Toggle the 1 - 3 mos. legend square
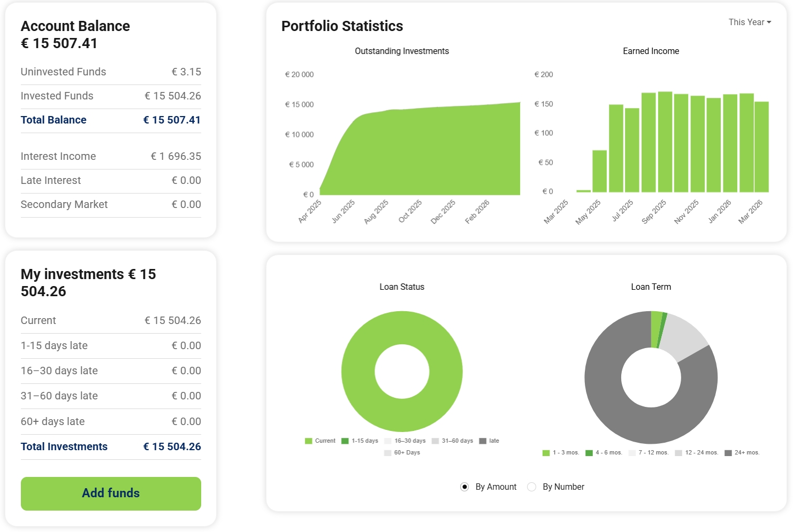The image size is (793, 532). (546, 453)
